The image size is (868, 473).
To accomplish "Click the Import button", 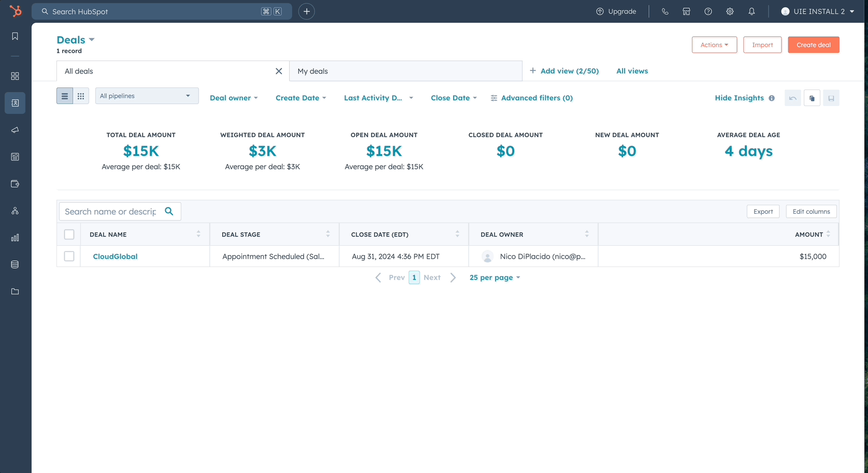I will 762,45.
